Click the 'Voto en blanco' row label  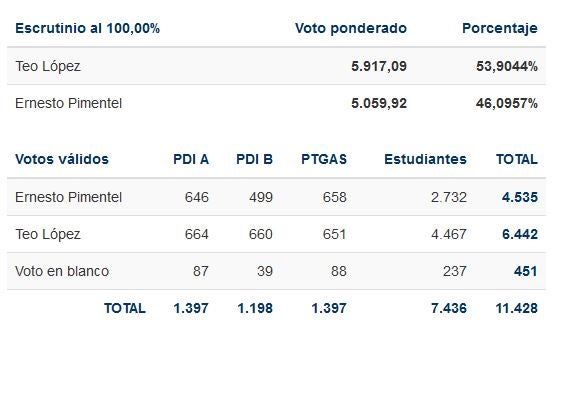coord(62,271)
